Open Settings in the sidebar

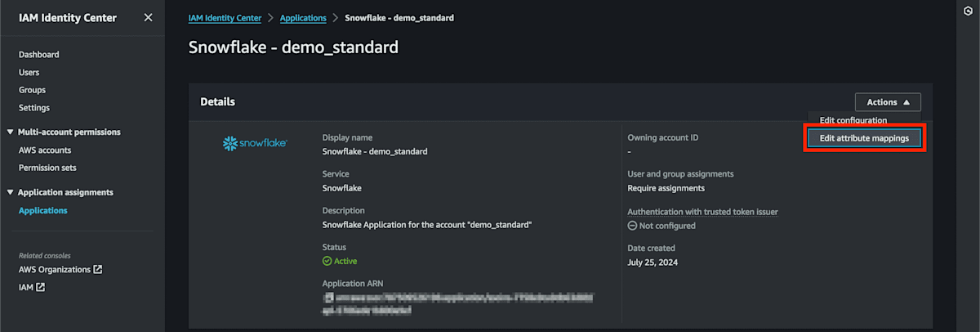[x=34, y=108]
